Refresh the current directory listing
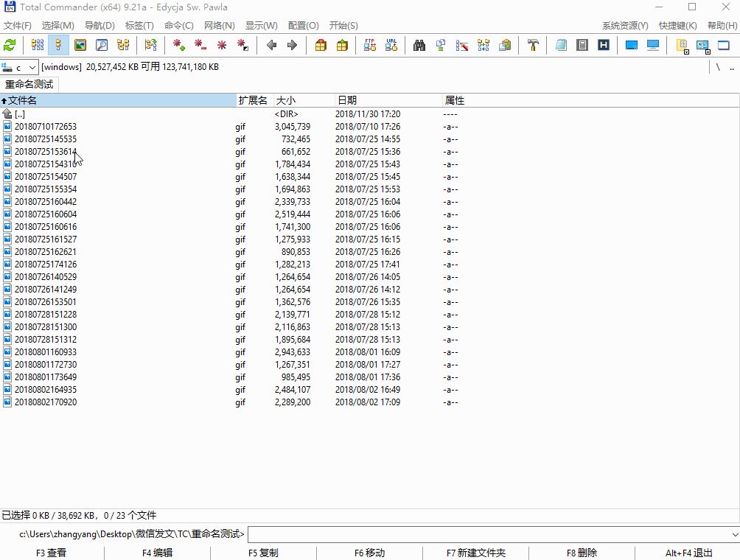Viewport: 740px width, 560px height. pos(10,45)
